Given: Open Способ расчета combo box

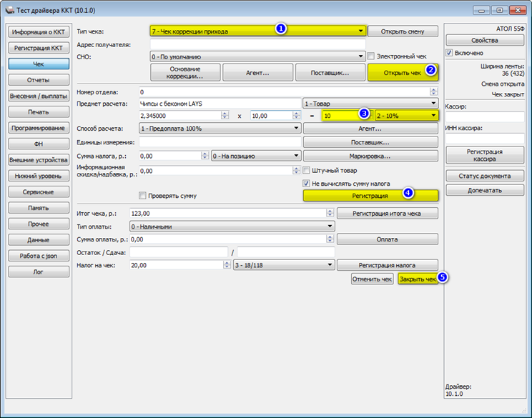Looking at the screenshot, I should (220, 129).
